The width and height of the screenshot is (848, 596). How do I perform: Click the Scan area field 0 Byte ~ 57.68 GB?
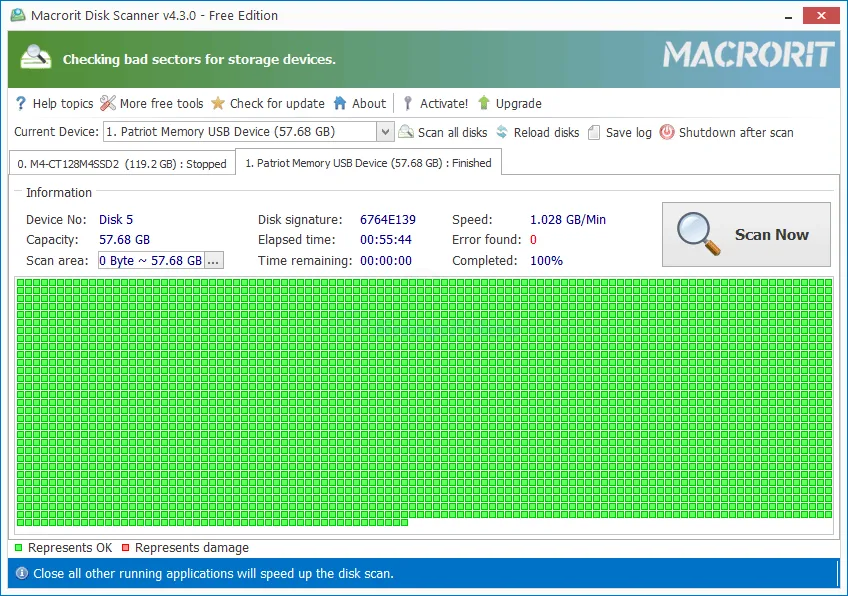[151, 261]
